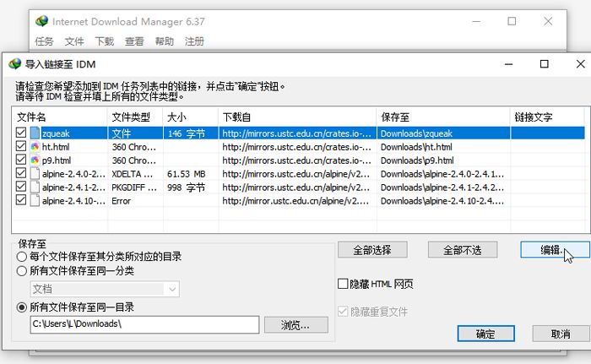This screenshot has width=591, height=364.
Task: Select the ht.html file name
Action: coord(56,147)
